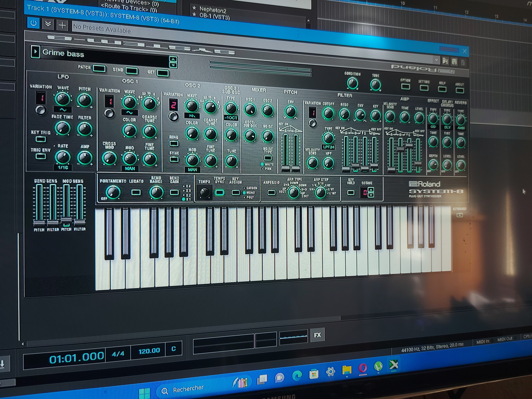
Task: Click the LFO WAVE knob
Action: click(63, 99)
